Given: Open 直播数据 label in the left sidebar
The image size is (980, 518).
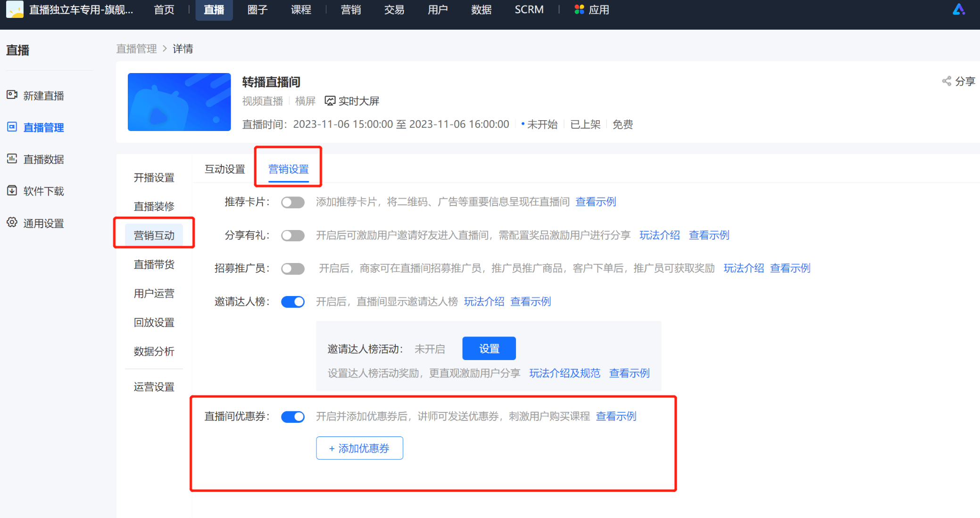Looking at the screenshot, I should (44, 159).
